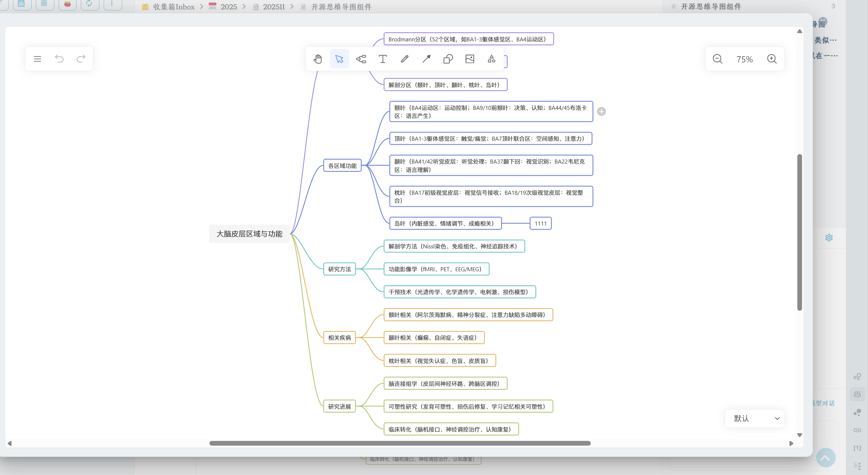Open the extra shapes library tool
The height and width of the screenshot is (475, 868).
491,59
